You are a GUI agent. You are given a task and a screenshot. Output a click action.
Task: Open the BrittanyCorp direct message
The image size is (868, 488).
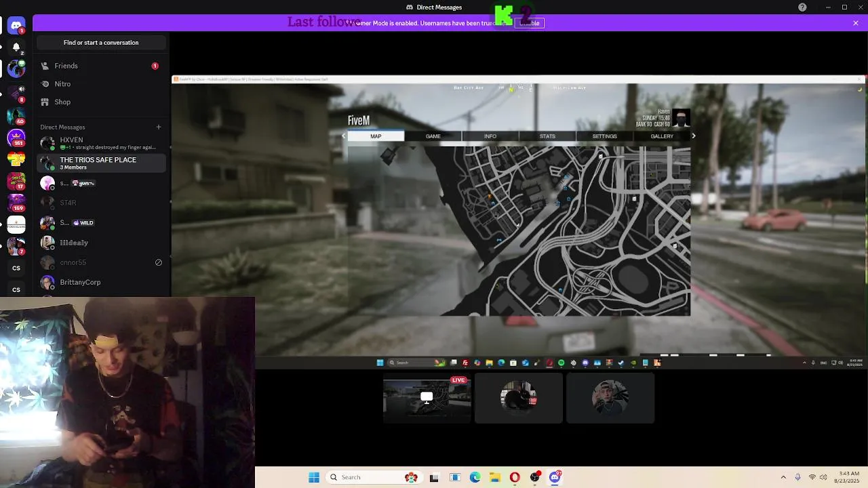pos(101,282)
